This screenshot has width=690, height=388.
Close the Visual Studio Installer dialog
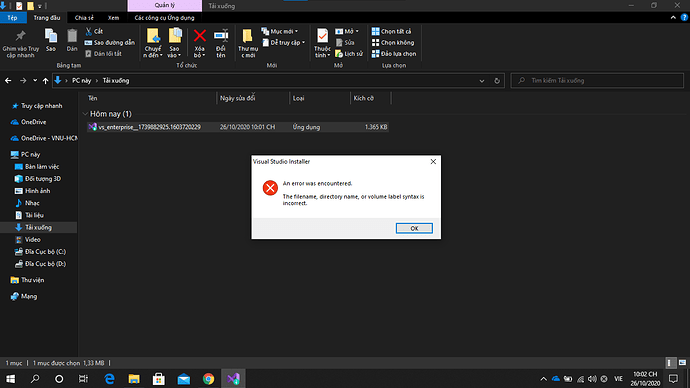(433, 161)
